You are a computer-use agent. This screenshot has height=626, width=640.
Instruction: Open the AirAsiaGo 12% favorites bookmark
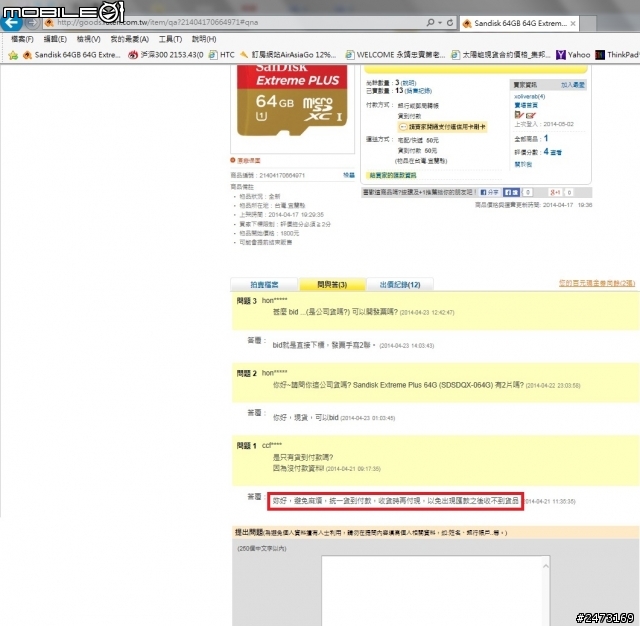289,55
